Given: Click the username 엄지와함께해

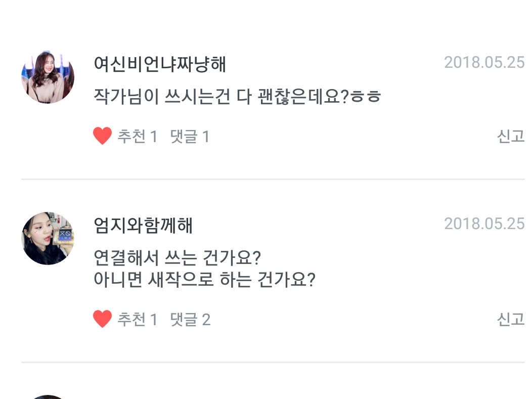Looking at the screenshot, I should 143,226.
